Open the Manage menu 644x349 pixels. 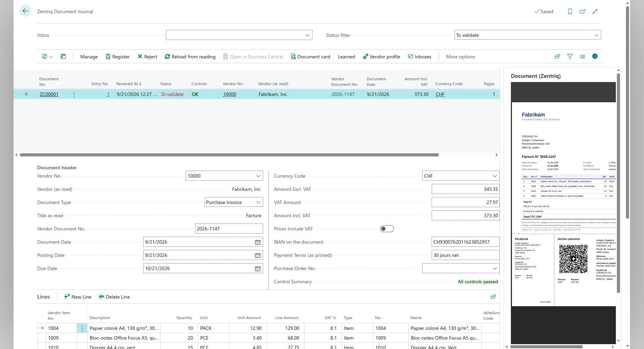click(89, 57)
